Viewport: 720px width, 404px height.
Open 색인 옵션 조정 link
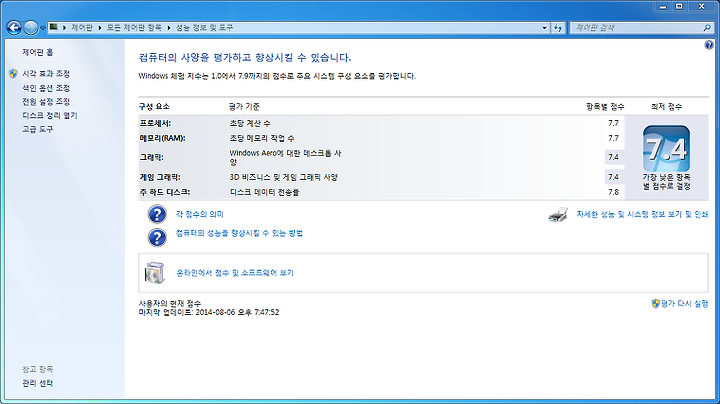tap(46, 88)
